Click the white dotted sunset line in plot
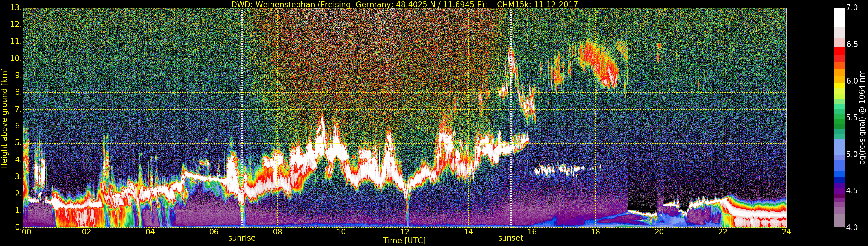The image size is (868, 246). [x=511, y=118]
